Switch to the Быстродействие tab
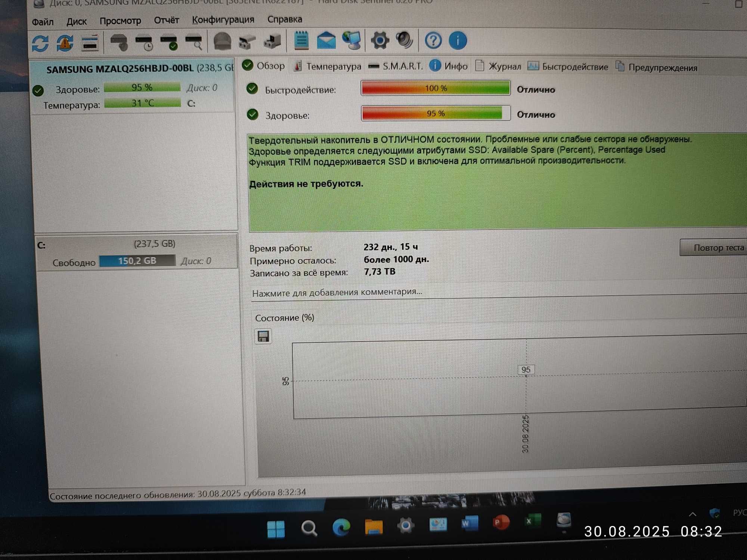Screen dimensions: 747x560 568,67
